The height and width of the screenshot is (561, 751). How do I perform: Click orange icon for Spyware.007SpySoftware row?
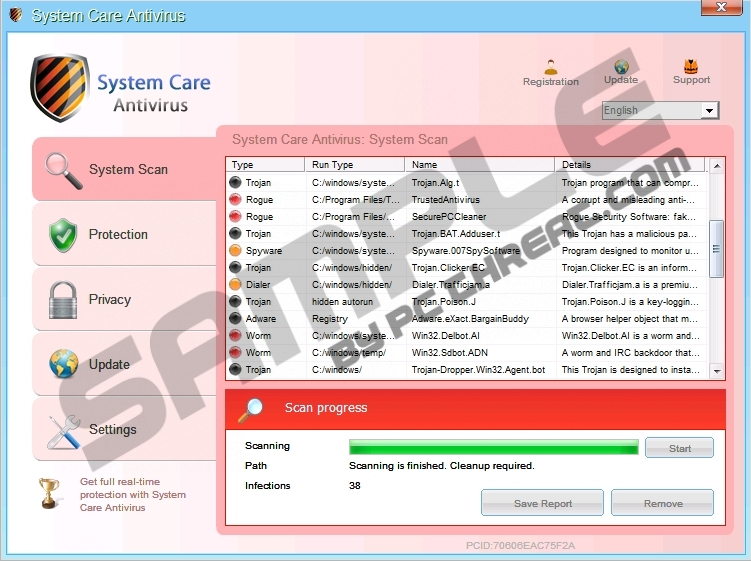coord(235,251)
